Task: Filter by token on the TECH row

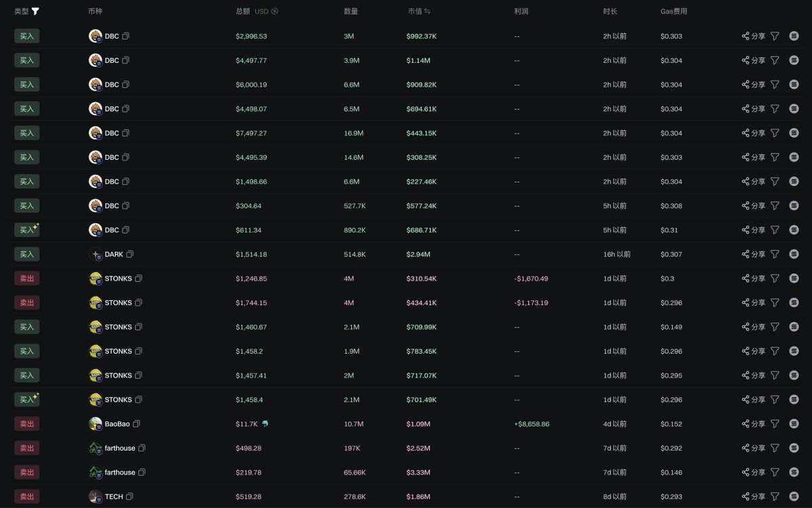Action: [775, 497]
